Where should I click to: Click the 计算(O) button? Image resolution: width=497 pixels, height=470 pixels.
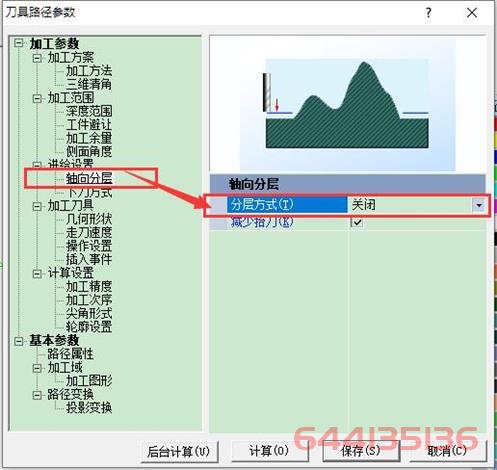(269, 451)
